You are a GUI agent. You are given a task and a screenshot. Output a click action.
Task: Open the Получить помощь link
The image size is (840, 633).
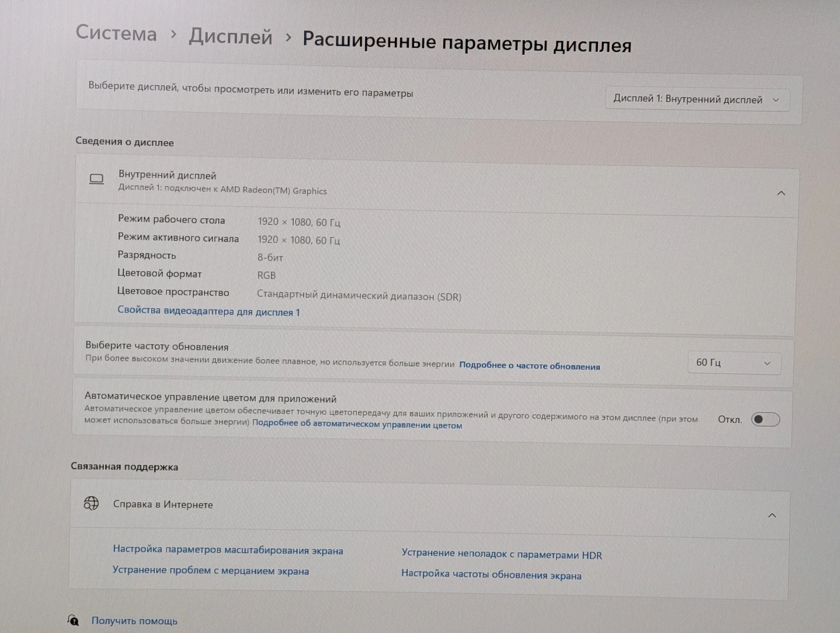pyautogui.click(x=134, y=621)
